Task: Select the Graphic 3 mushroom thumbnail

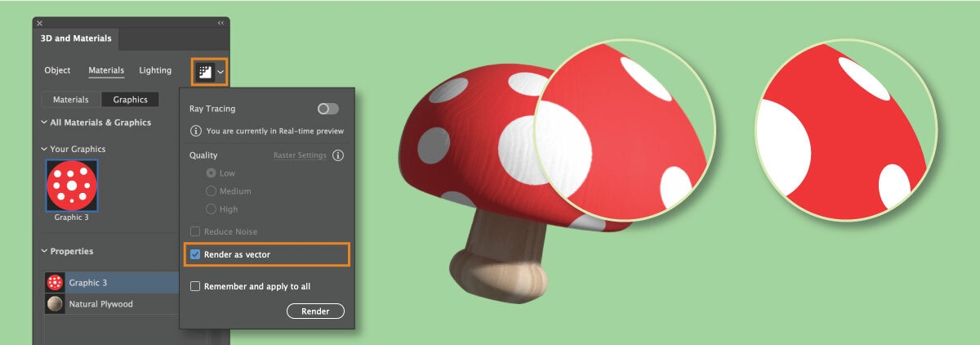Action: 72,186
